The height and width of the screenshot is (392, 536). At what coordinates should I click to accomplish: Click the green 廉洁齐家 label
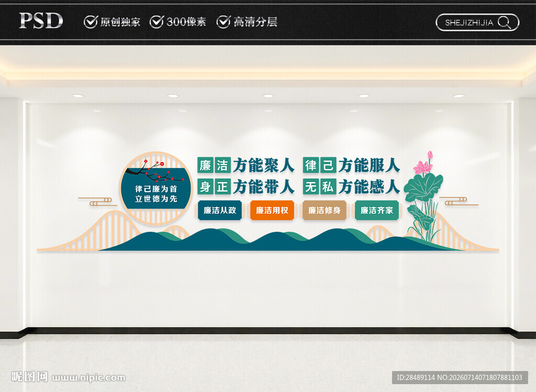click(x=377, y=210)
